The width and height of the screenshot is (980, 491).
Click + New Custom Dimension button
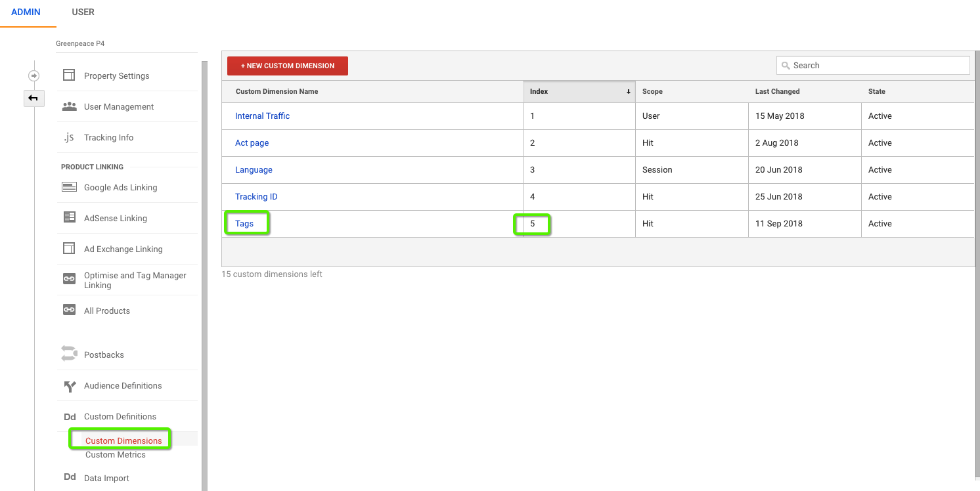pos(288,66)
